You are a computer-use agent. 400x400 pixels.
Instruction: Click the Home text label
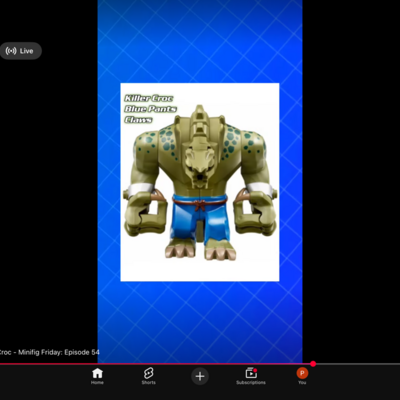coord(97,383)
